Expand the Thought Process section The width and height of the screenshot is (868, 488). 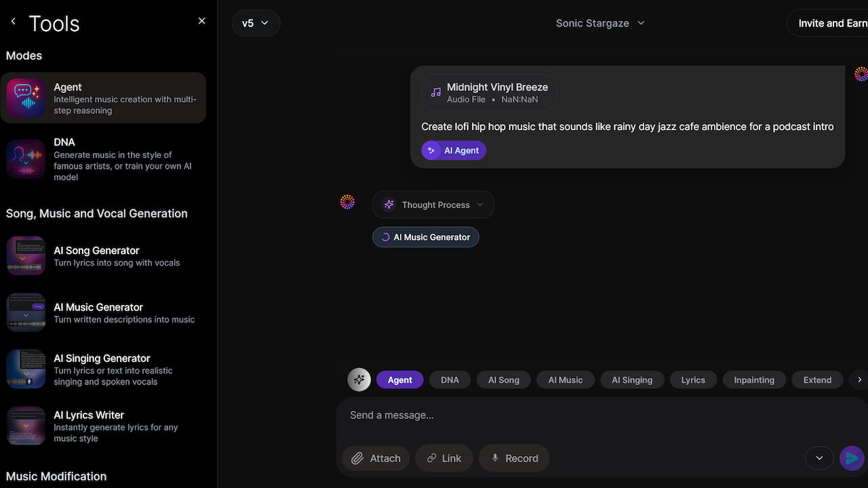point(433,205)
